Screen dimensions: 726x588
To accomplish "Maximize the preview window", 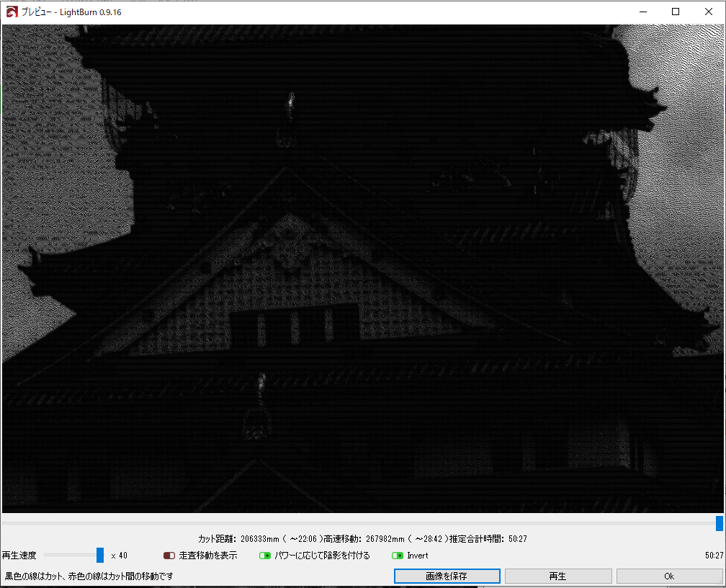I will (676, 12).
